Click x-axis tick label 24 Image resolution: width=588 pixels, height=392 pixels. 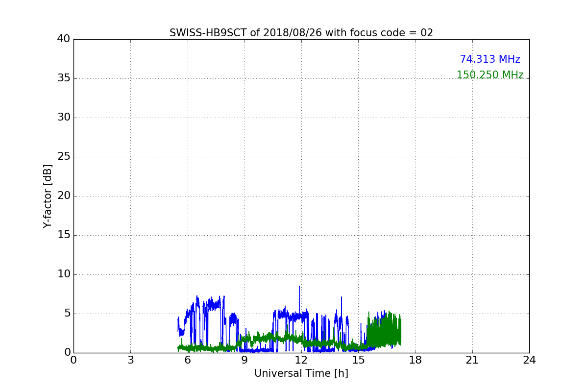click(529, 360)
